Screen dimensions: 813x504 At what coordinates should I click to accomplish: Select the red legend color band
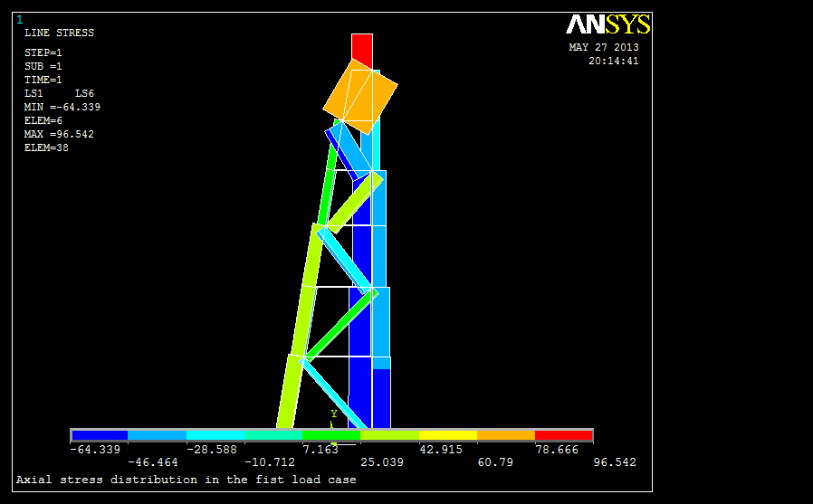coord(563,435)
